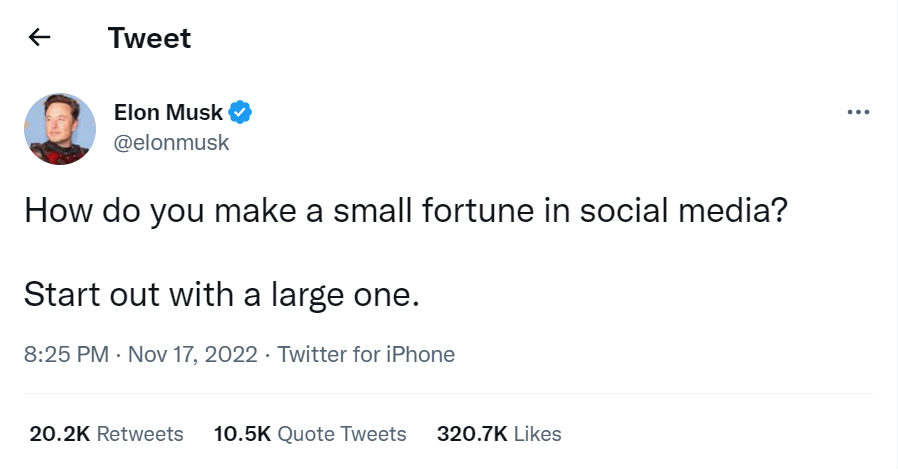The image size is (898, 475).
Task: Click the Elon Musk display name
Action: tap(169, 111)
